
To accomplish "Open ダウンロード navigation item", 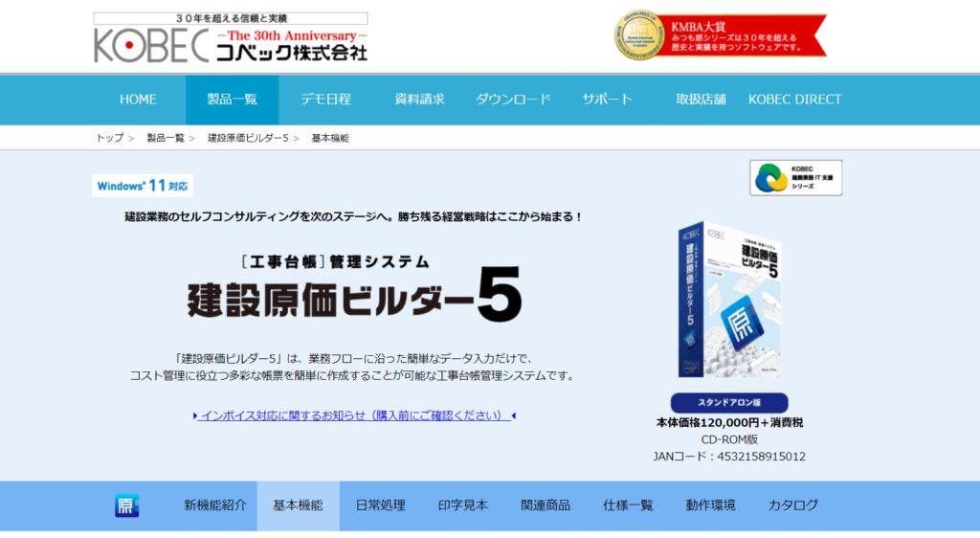I will (x=513, y=100).
